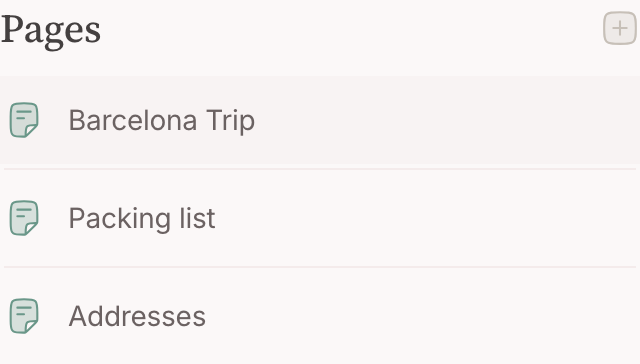Click the note icon beside Packing list
The image size is (640, 364).
coord(24,218)
